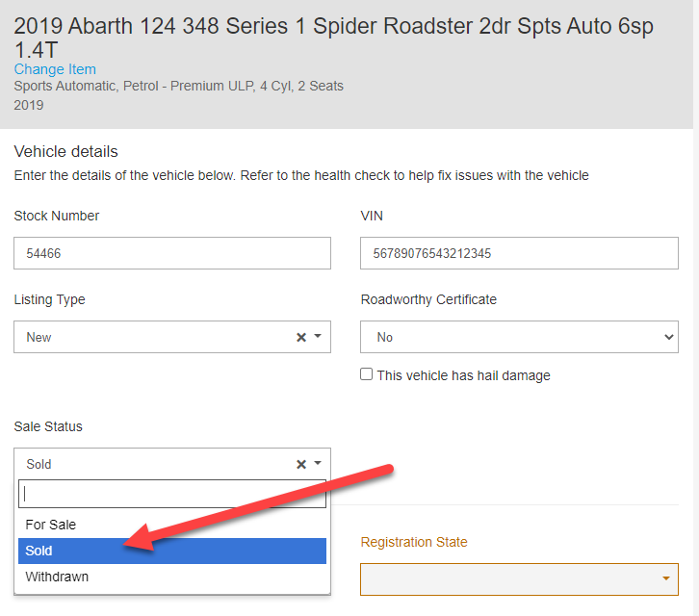The width and height of the screenshot is (699, 616).
Task: Collapse the Sale Status dropdown arrow
Action: [318, 464]
